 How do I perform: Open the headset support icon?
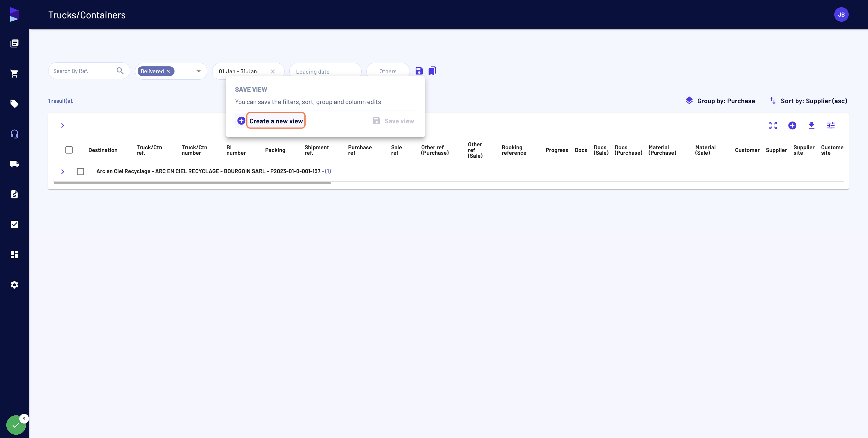[14, 134]
